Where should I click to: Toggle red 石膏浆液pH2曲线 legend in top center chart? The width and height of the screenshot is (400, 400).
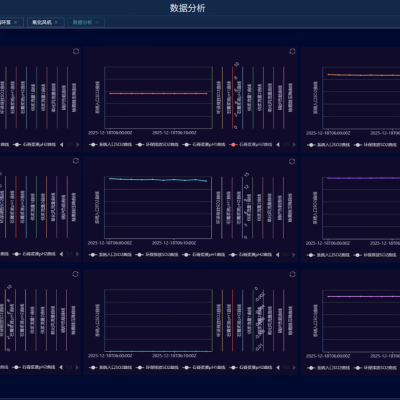(x=251, y=145)
